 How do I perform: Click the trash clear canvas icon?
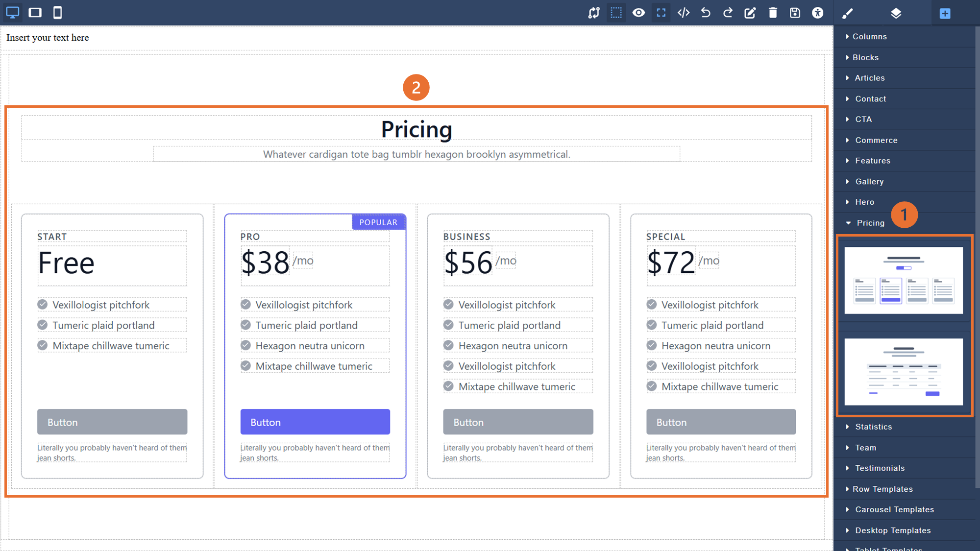pos(773,13)
